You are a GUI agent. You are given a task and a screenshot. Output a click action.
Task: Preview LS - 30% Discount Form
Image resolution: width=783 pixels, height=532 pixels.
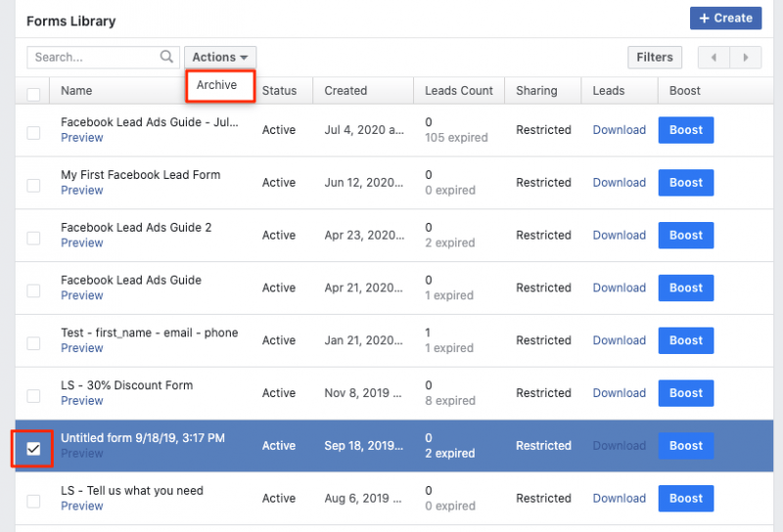click(82, 401)
